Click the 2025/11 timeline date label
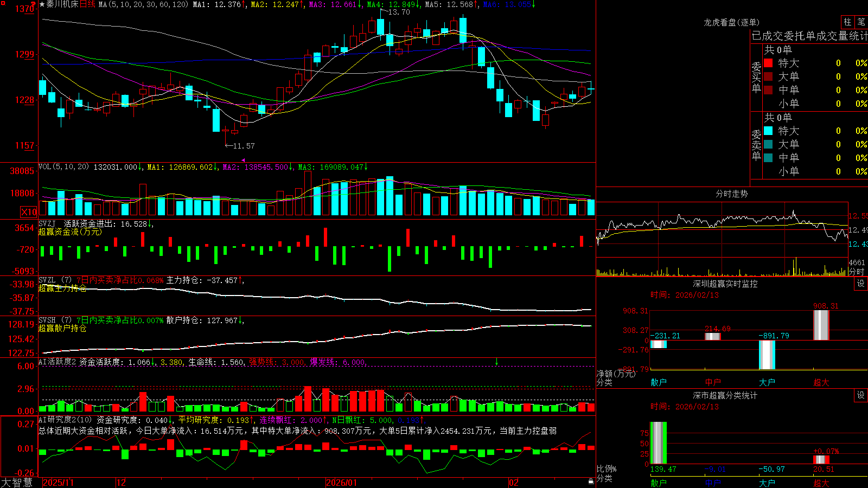 click(58, 483)
